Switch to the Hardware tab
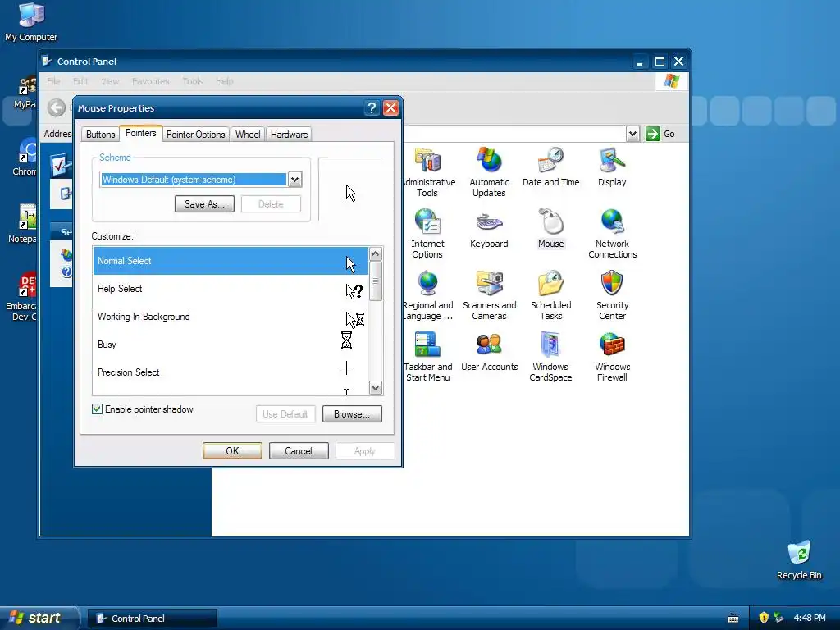Screen dimensions: 840x630 click(289, 134)
